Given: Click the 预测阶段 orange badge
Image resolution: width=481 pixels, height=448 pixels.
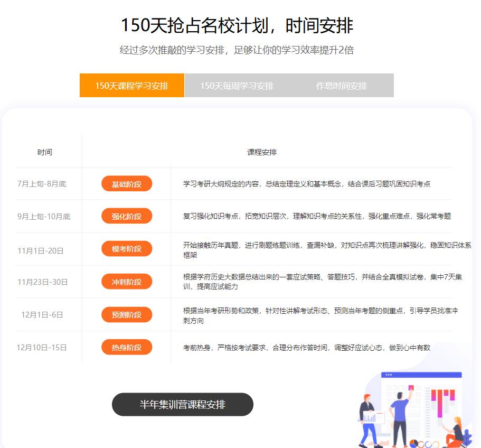Looking at the screenshot, I should pyautogui.click(x=127, y=314).
